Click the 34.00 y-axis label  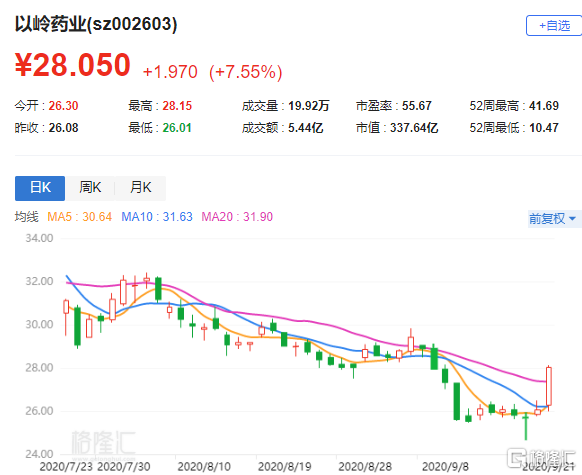(x=39, y=238)
